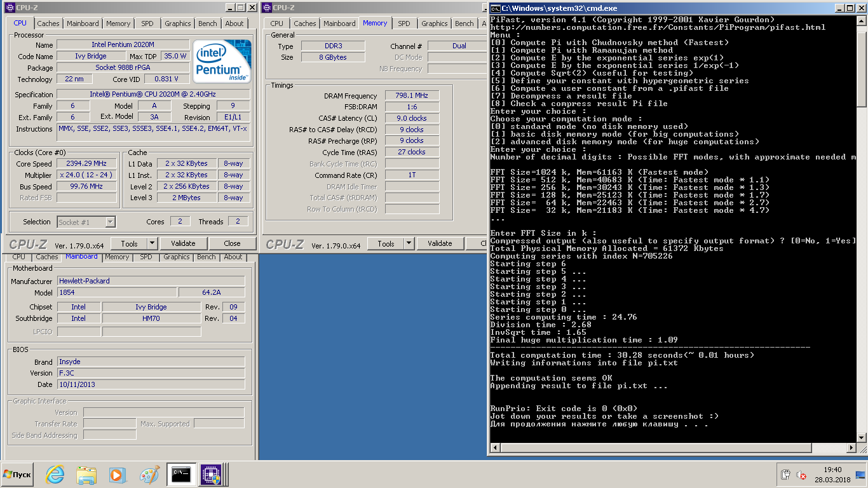Click the Hewlett-Packard manufacturer field
Image resolution: width=868 pixels, height=488 pixels.
151,281
